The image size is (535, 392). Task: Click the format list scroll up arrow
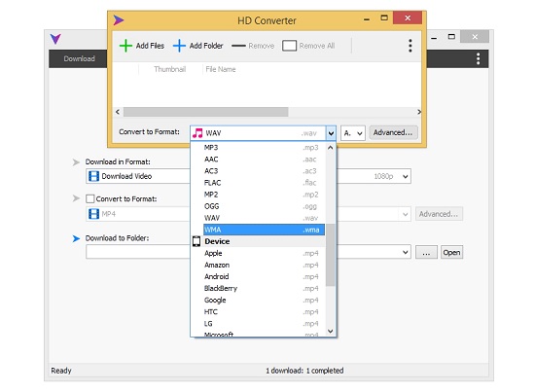tap(330, 148)
